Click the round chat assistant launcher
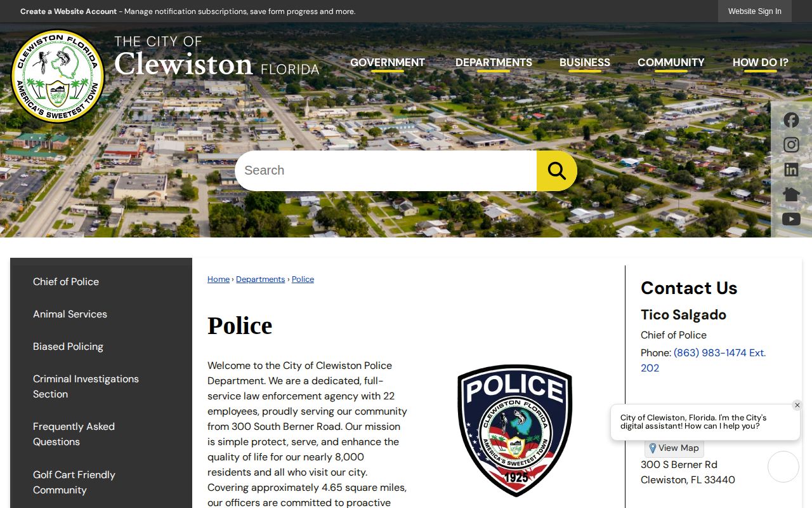Image resolution: width=812 pixels, height=508 pixels. (x=783, y=467)
